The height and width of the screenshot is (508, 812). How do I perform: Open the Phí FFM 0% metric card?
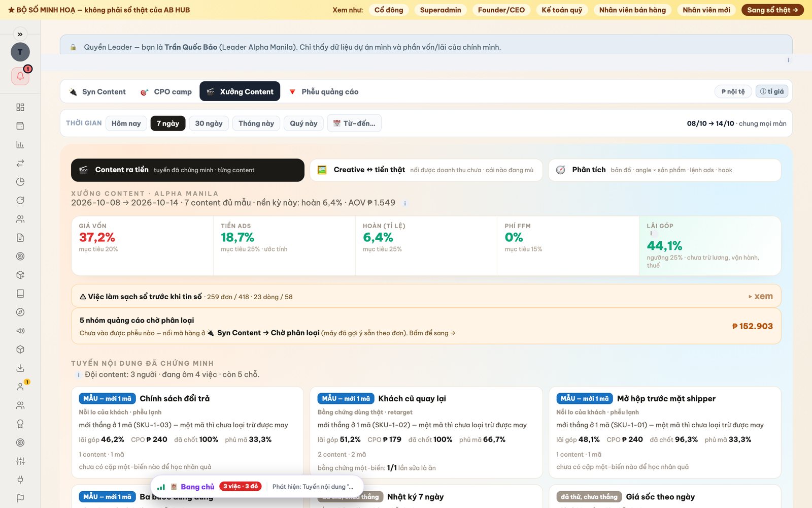pos(568,246)
